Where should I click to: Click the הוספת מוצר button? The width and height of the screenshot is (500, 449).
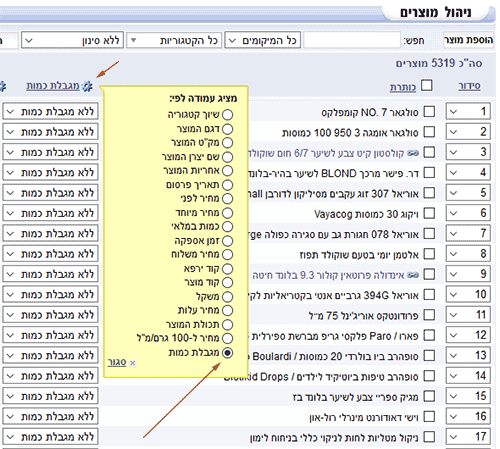click(468, 40)
